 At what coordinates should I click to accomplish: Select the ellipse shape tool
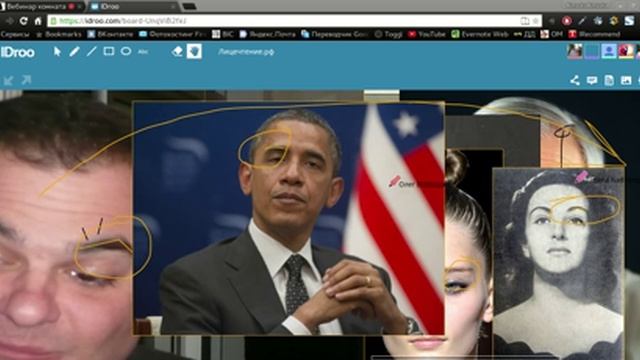126,51
